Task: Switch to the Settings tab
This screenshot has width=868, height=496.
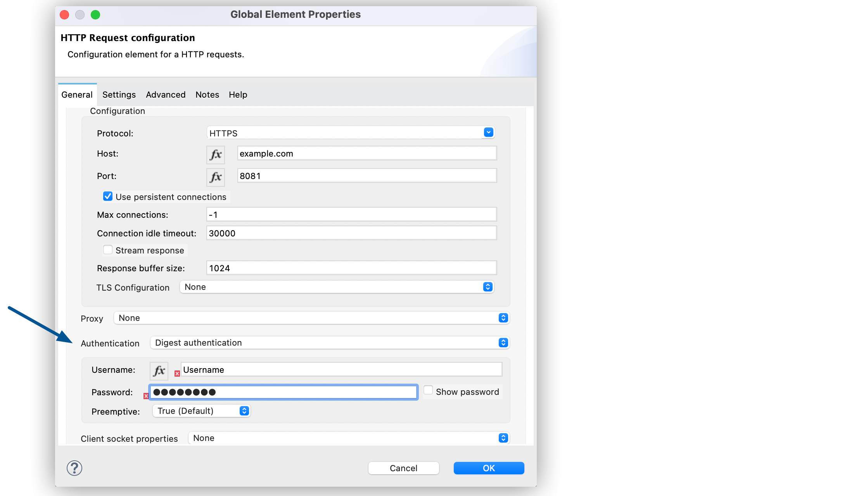Action: tap(119, 95)
